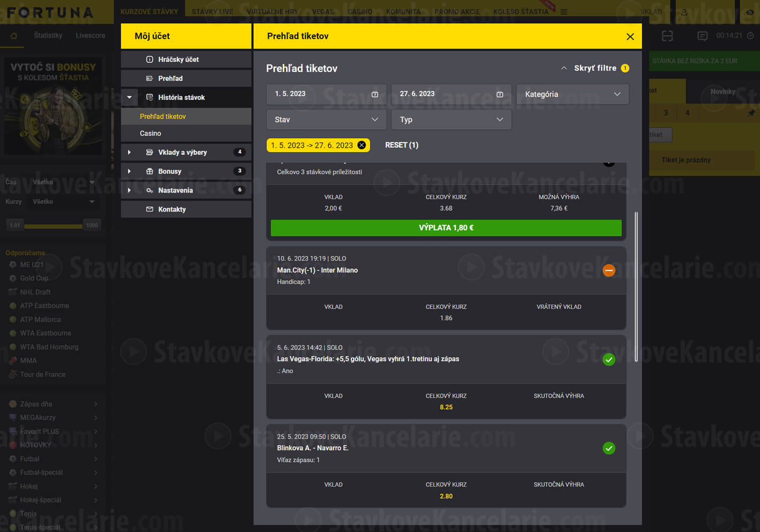Open the KOMUNITA tab
The image size is (760, 532).
point(403,12)
